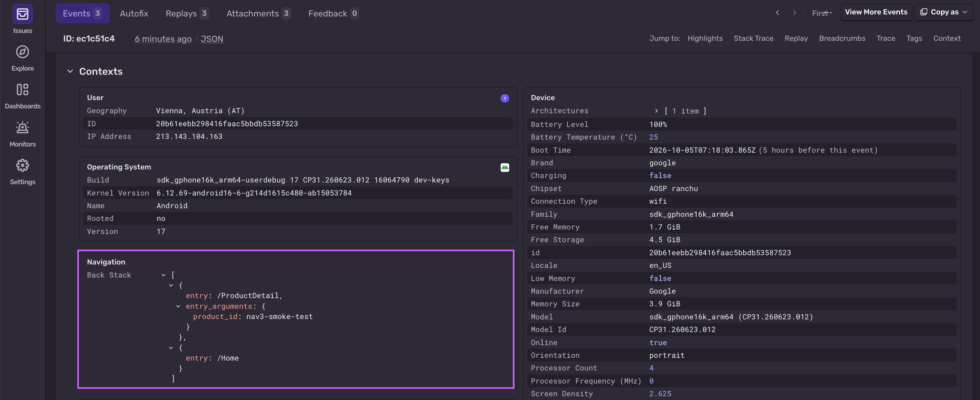Viewport: 980px width, 400px height.
Task: Collapse the Home entry object chevron
Action: 171,348
